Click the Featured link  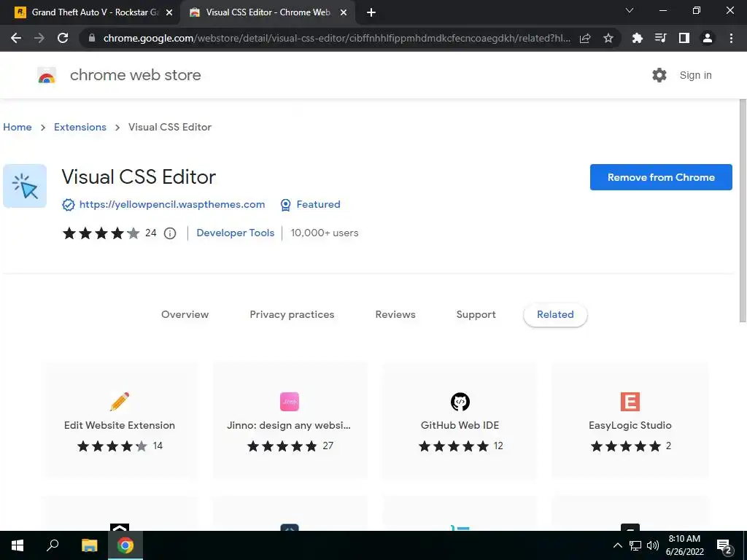[318, 205]
